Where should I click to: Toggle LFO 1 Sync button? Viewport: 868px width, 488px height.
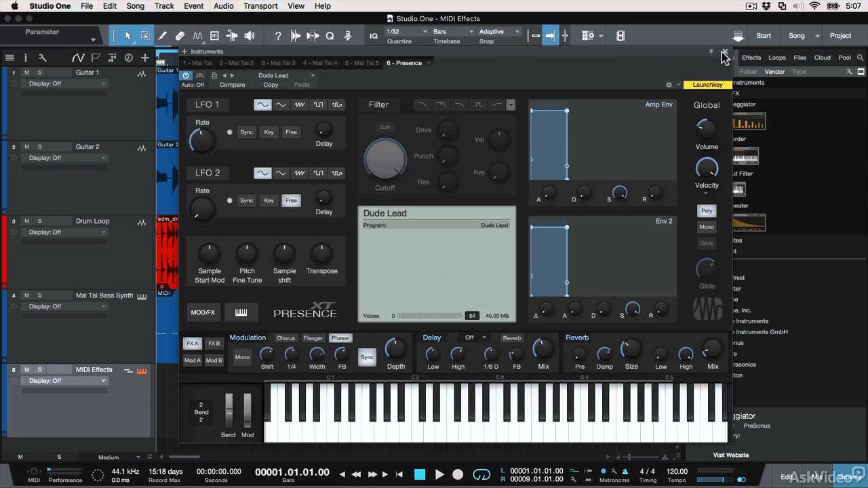tap(247, 132)
